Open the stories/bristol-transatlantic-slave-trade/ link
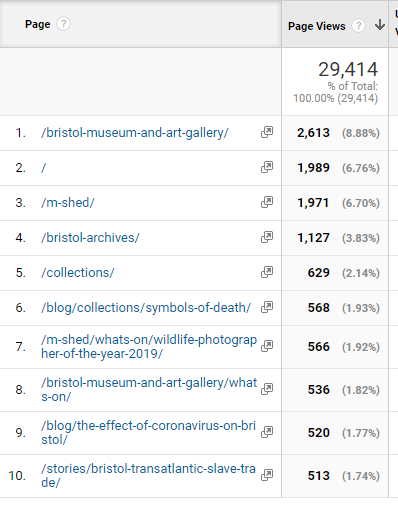The image size is (398, 507). point(148,475)
